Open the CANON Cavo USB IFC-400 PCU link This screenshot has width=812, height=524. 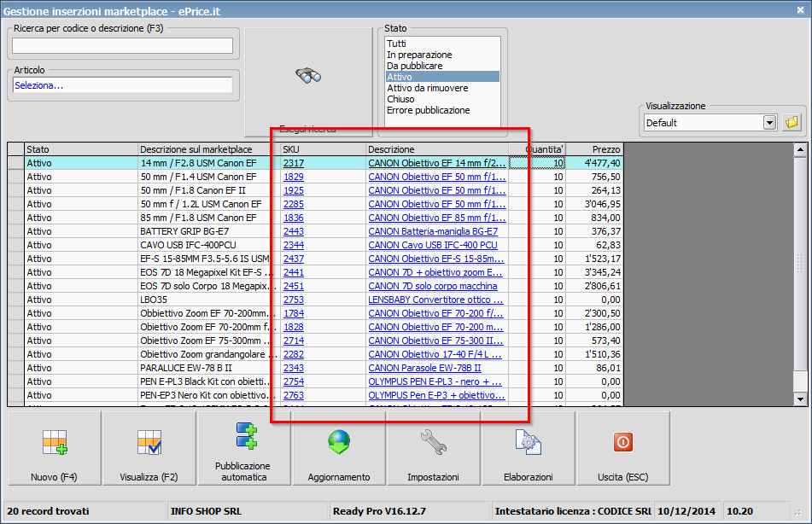433,245
